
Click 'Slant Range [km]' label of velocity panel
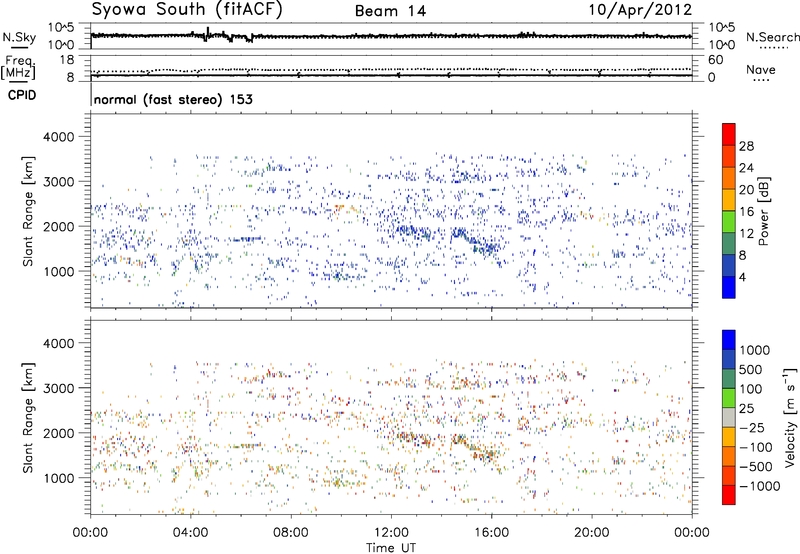point(28,417)
